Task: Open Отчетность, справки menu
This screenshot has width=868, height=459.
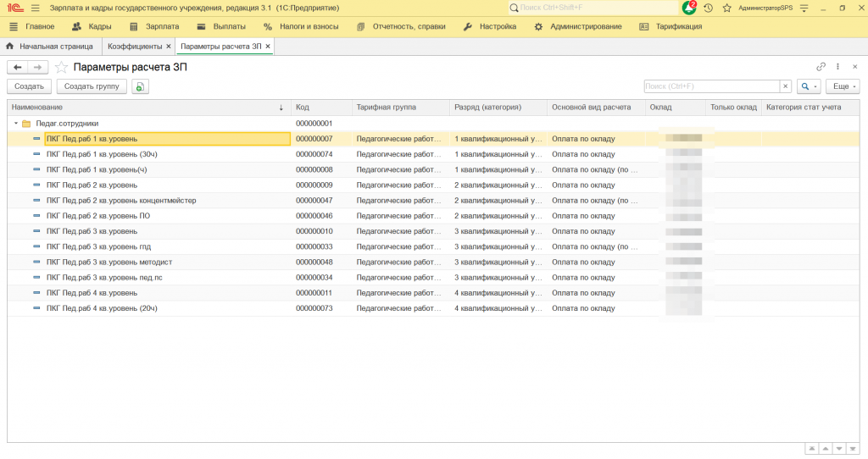Action: pyautogui.click(x=401, y=26)
